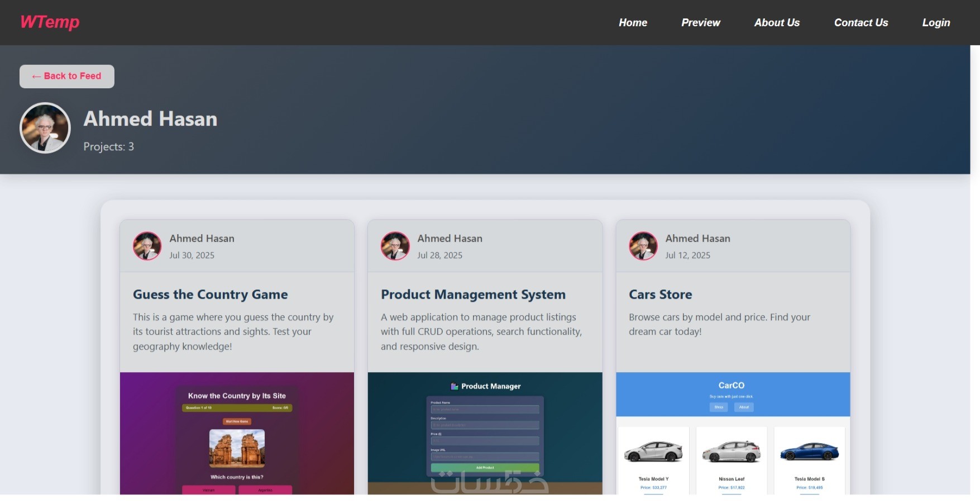Open the Cars Store project title

tap(660, 294)
